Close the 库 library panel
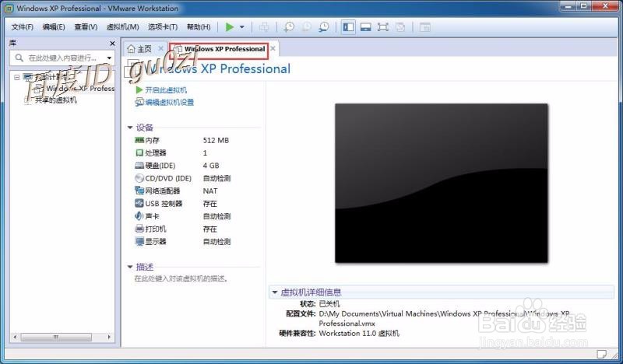Image resolution: width=623 pixels, height=364 pixels. point(112,44)
